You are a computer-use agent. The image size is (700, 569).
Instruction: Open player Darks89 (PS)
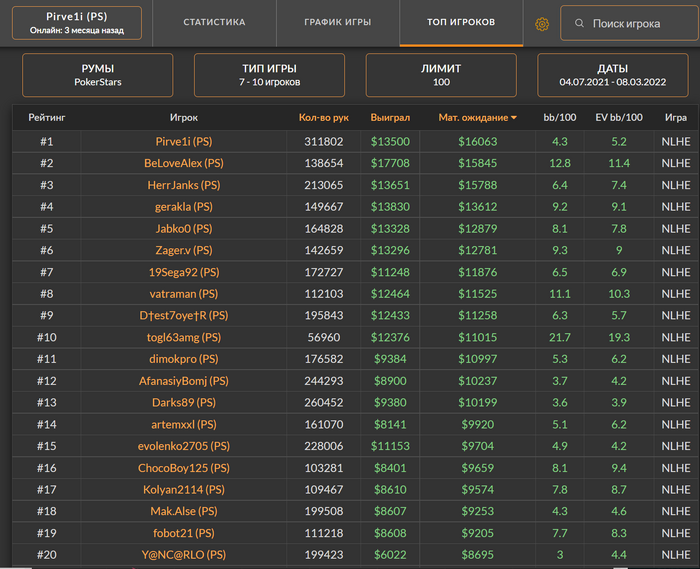(184, 403)
